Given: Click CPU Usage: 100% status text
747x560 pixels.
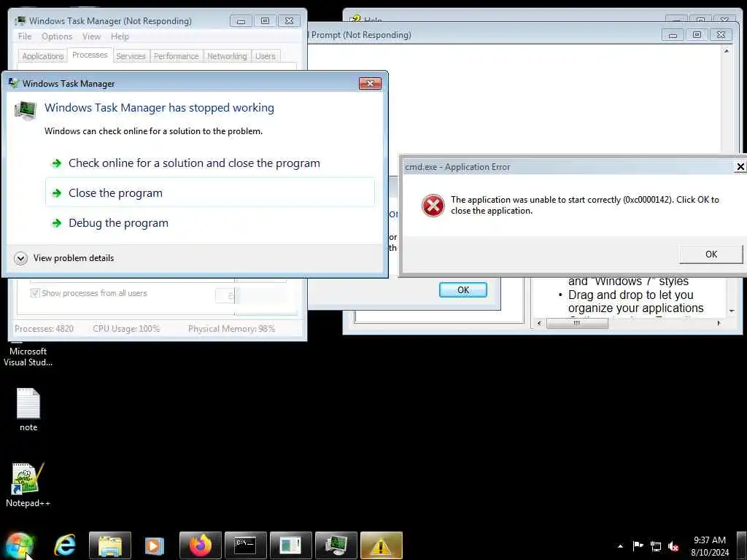Looking at the screenshot, I should tap(126, 329).
